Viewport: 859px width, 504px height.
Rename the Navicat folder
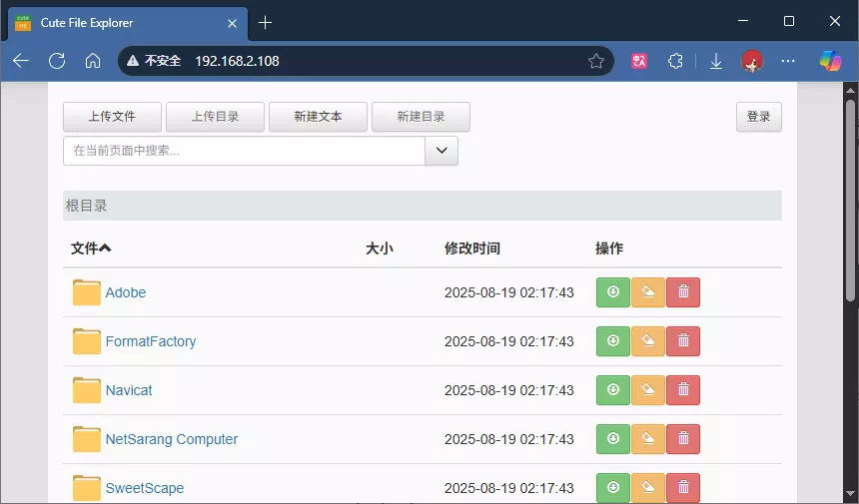pyautogui.click(x=648, y=390)
